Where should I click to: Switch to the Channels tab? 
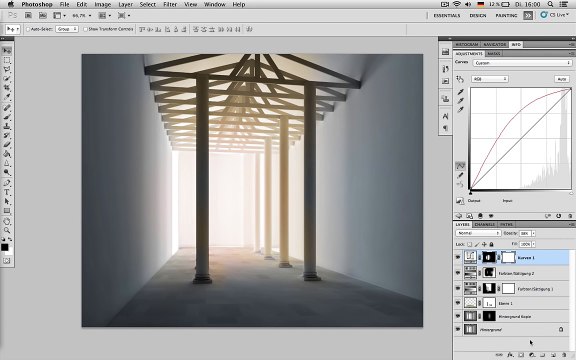(x=485, y=224)
